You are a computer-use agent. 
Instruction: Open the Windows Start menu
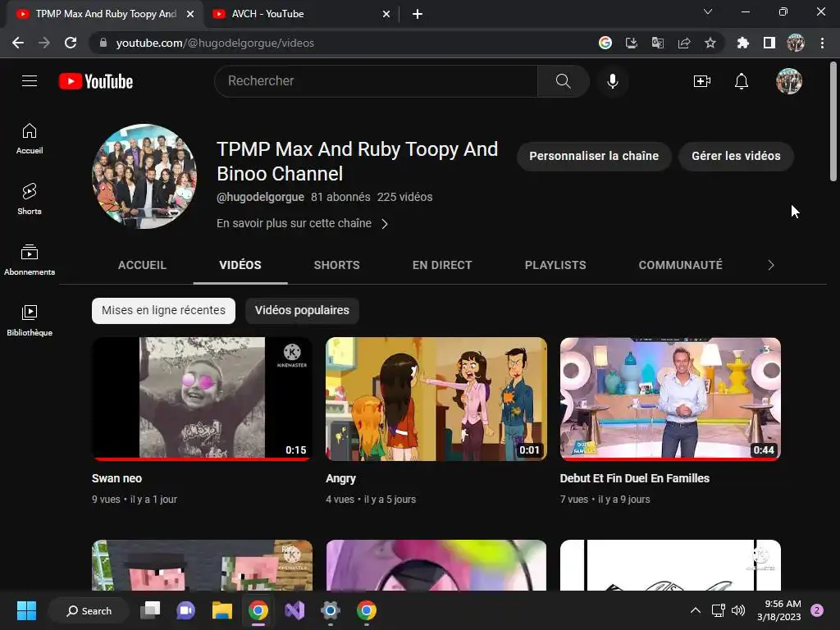[26, 610]
